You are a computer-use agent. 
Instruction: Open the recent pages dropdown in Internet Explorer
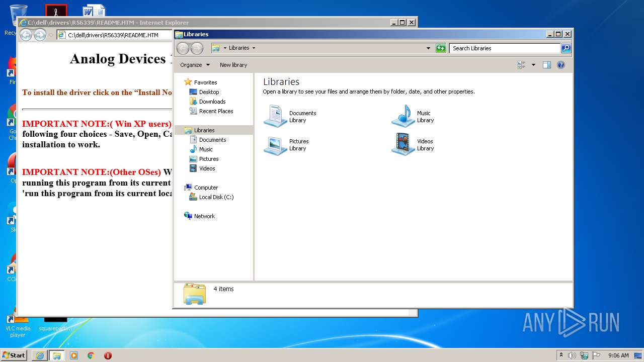point(51,35)
